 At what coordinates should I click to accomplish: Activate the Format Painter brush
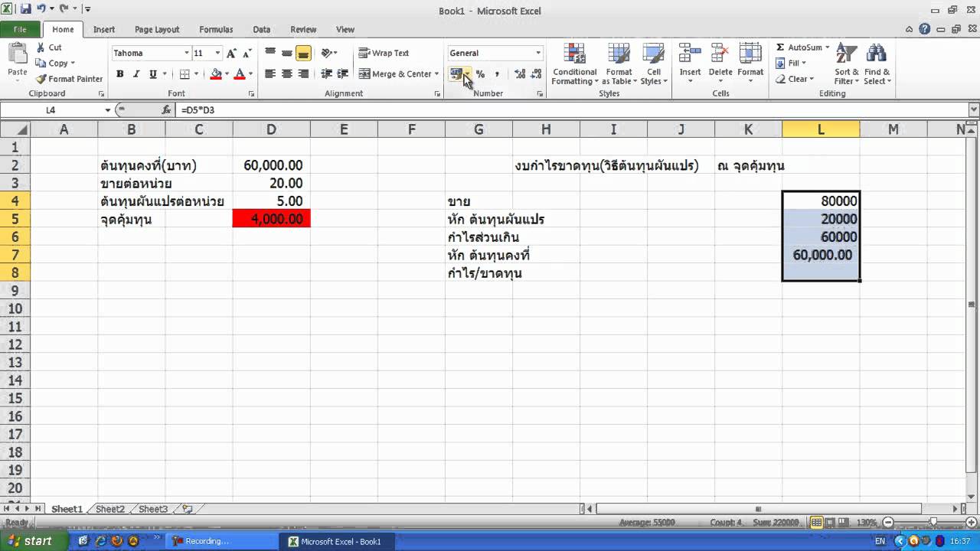click(x=69, y=79)
